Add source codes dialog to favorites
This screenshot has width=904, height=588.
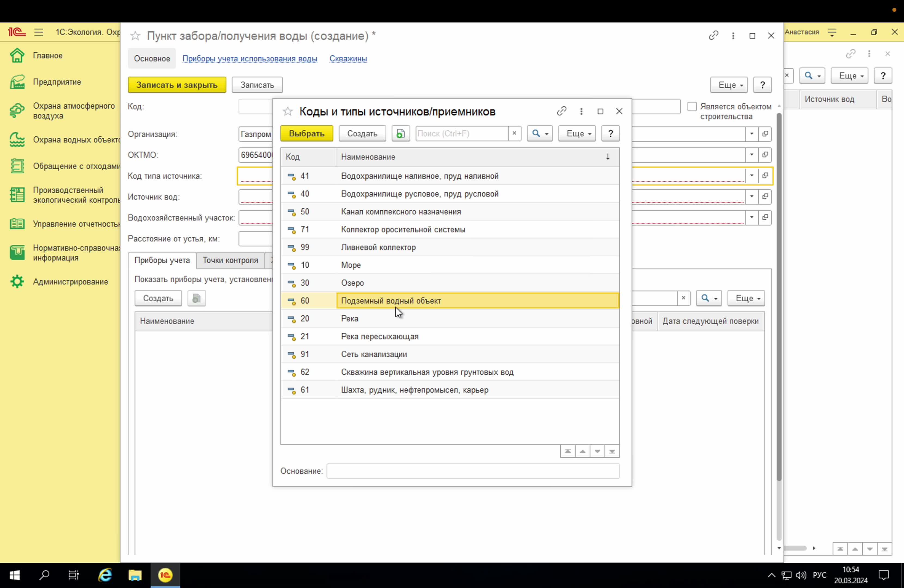pyautogui.click(x=288, y=111)
